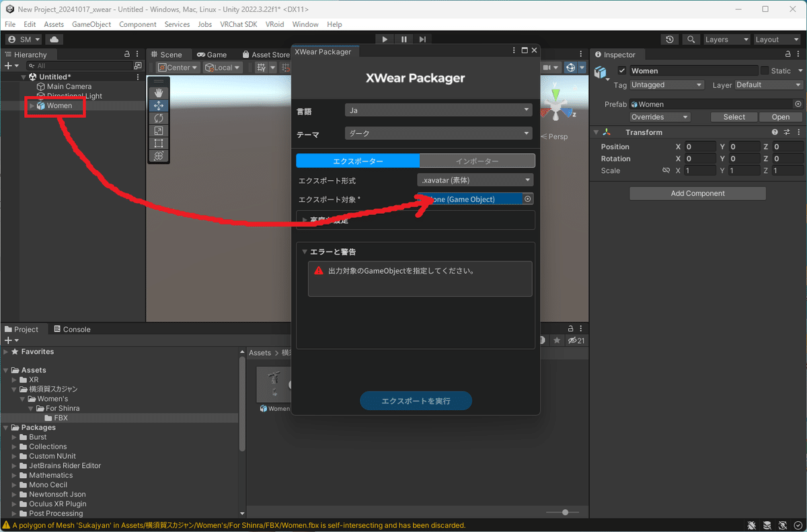807x532 pixels.
Task: Filter Project favorites with the star icon
Action: [x=557, y=341]
